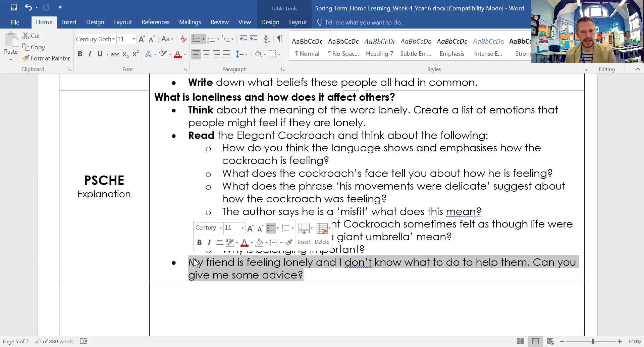Screen dimensions: 644x347
Task: Open the font name dropdown in ribbon
Action: [x=113, y=39]
